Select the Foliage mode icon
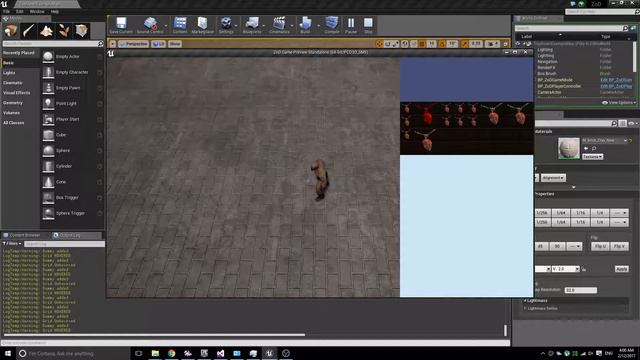Image resolution: width=640 pixels, height=360 pixels. pos(64,31)
